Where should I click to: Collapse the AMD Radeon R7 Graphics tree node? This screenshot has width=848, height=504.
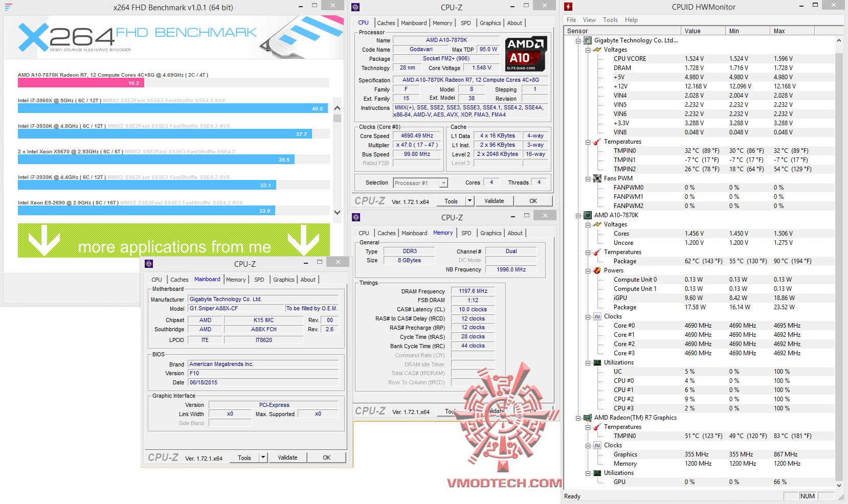(579, 418)
